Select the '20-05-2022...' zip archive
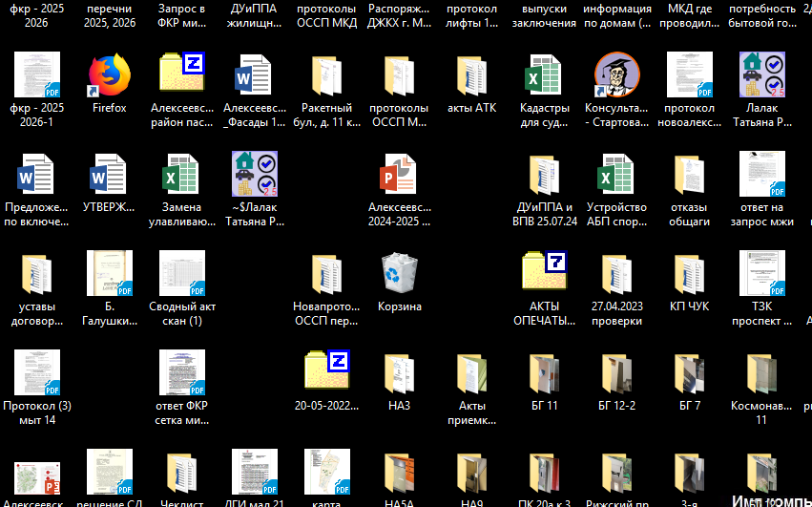Screen dimensions: 812x507 [x=326, y=370]
